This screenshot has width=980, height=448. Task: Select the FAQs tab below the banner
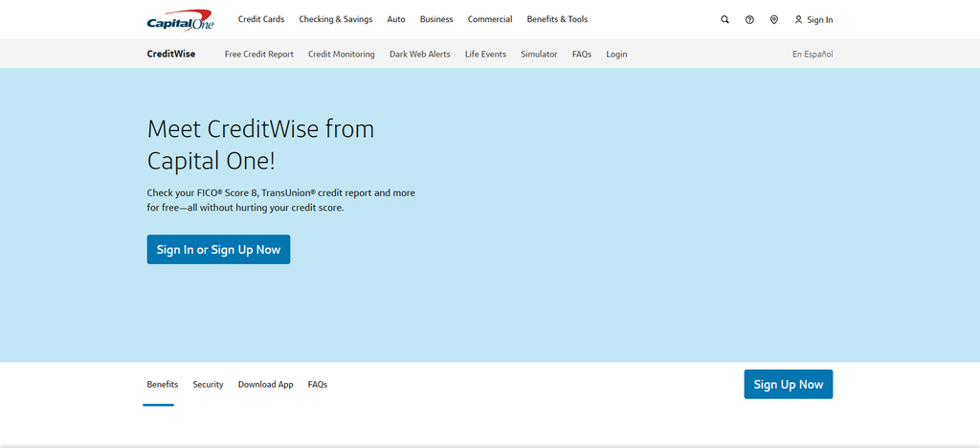click(318, 384)
